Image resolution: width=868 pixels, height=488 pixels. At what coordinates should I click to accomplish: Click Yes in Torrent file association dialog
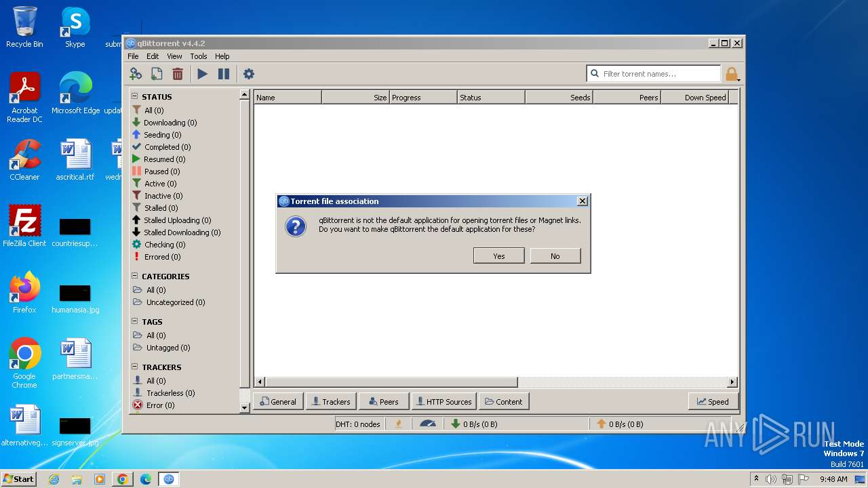499,256
